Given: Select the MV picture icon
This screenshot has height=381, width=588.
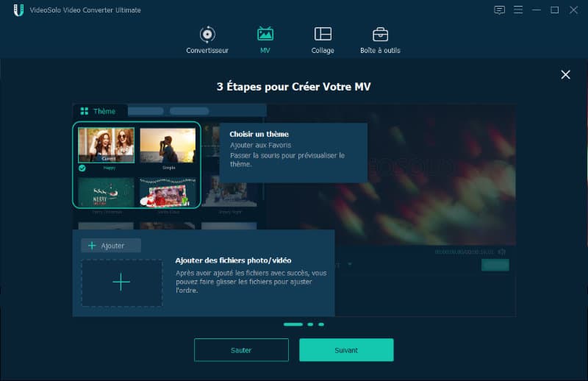Looking at the screenshot, I should coord(265,34).
